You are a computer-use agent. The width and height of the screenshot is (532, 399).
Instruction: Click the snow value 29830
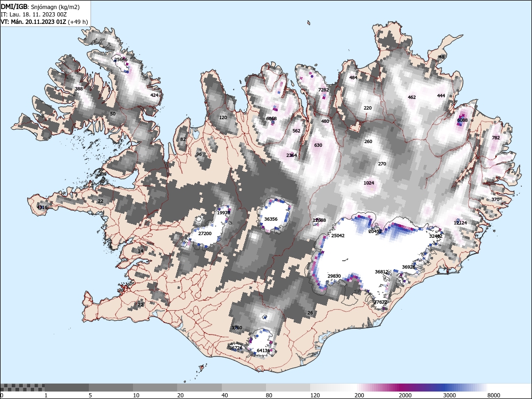coord(334,276)
